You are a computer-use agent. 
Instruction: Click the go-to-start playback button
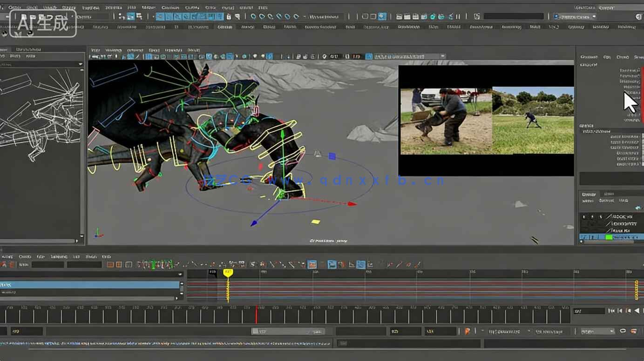click(612, 311)
